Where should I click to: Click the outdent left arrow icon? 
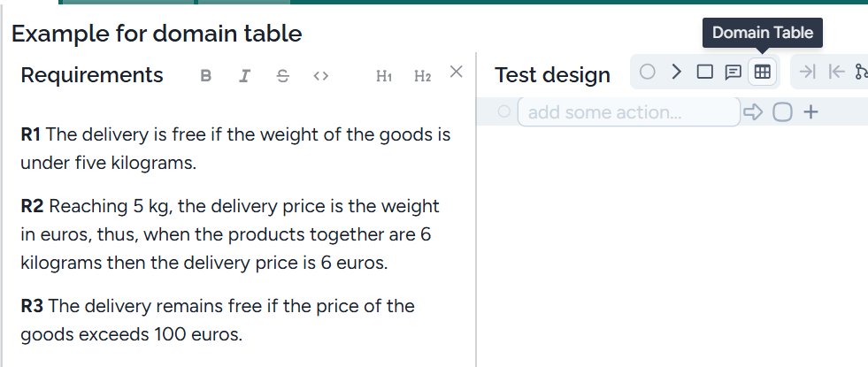click(836, 72)
